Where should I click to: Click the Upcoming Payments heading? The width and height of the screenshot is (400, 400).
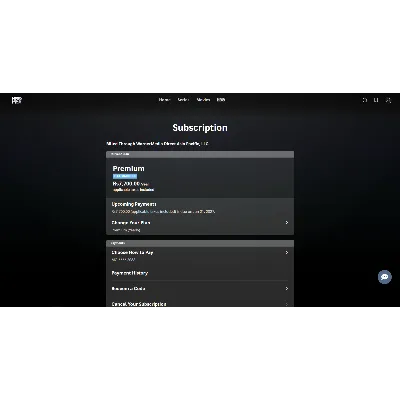pyautogui.click(x=134, y=204)
